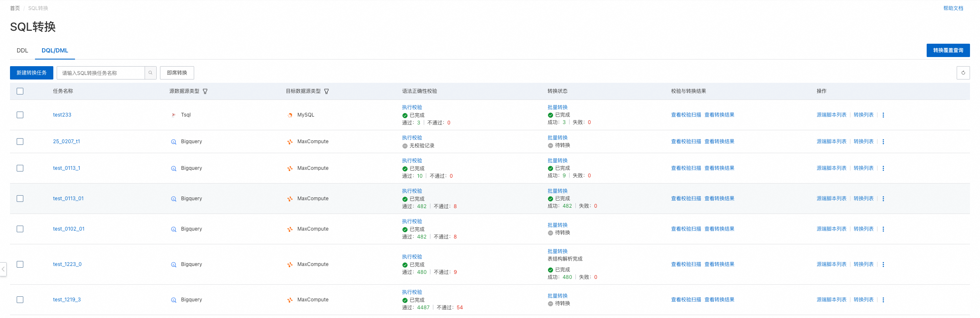Screen dimensions: 980x318
Task: Click Bigquery icon in test_0113_1 row
Action: [x=174, y=168]
